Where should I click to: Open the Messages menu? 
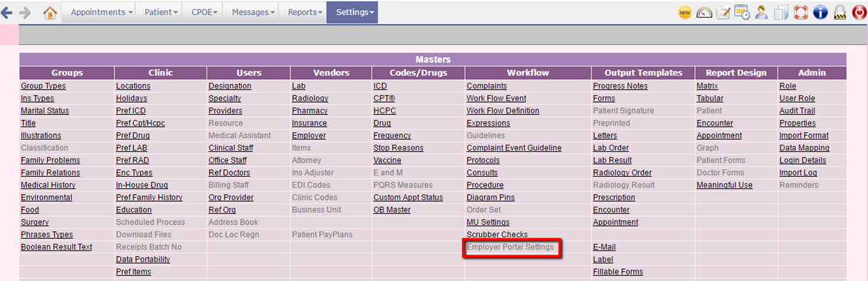pos(253,12)
